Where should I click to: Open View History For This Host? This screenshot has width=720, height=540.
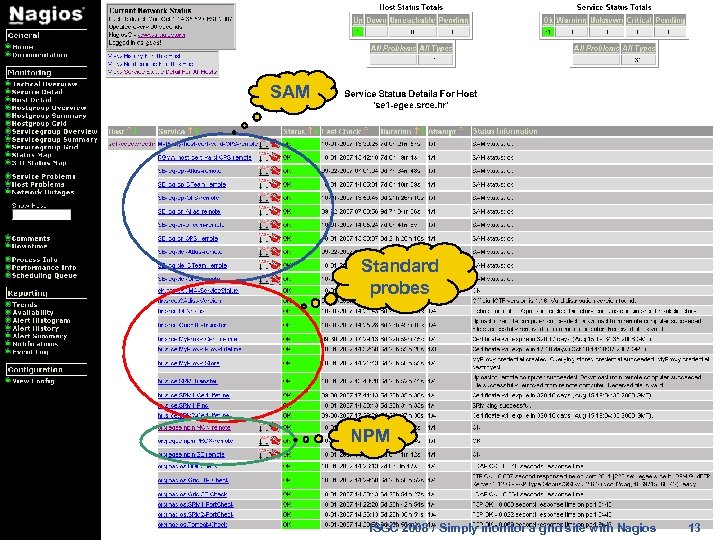point(144,56)
